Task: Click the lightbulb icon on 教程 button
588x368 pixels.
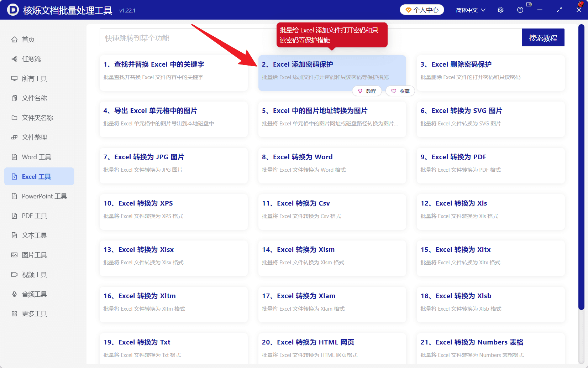Action: coord(360,91)
